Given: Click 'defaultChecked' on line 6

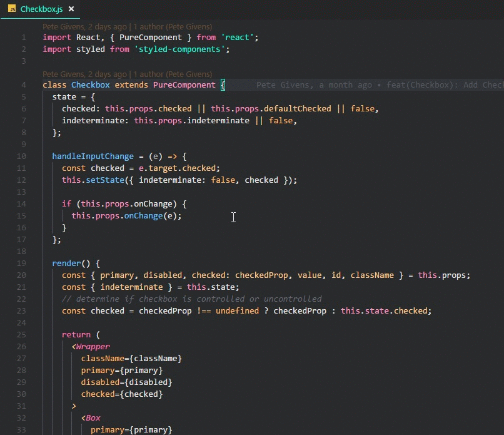Looking at the screenshot, I should (297, 109).
